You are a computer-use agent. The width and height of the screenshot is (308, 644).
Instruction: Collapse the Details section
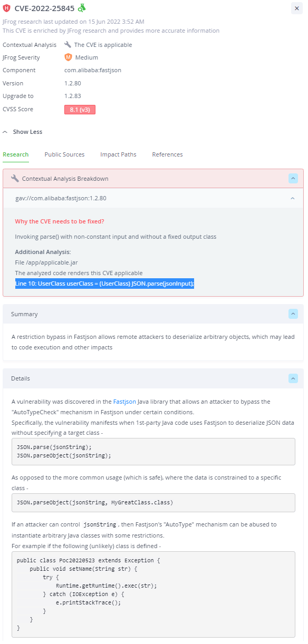pos(293,378)
